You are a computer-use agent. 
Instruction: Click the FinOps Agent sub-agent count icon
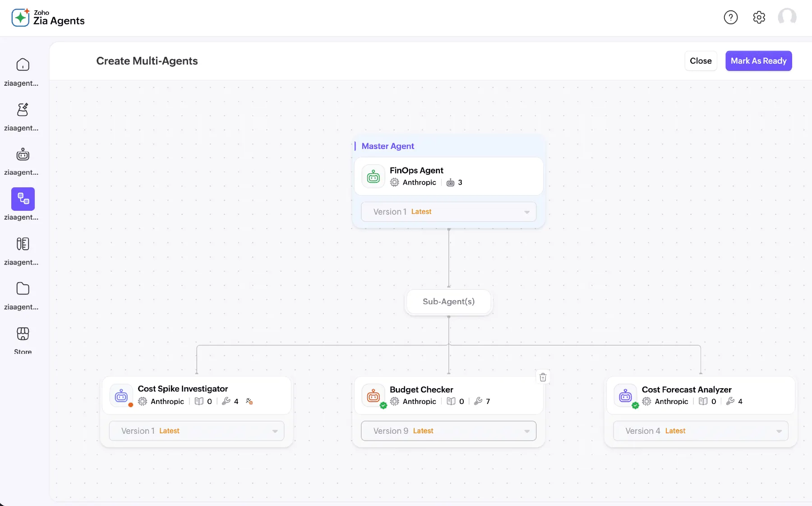pyautogui.click(x=450, y=182)
